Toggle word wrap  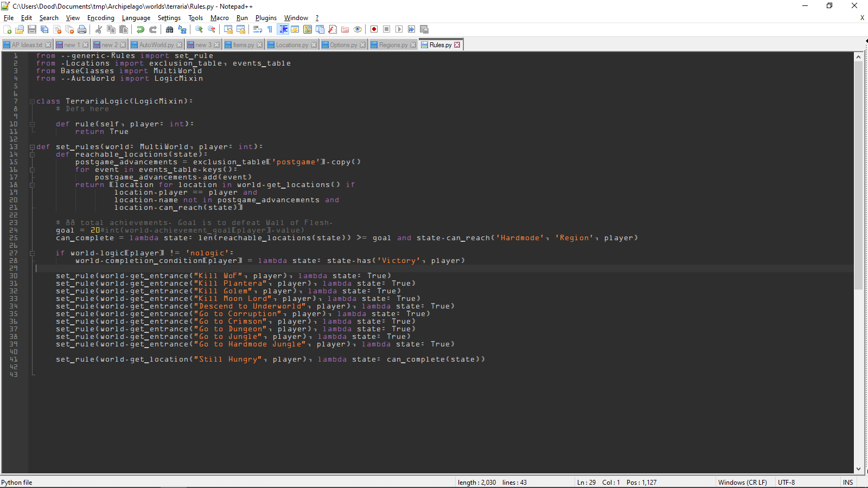tap(256, 29)
